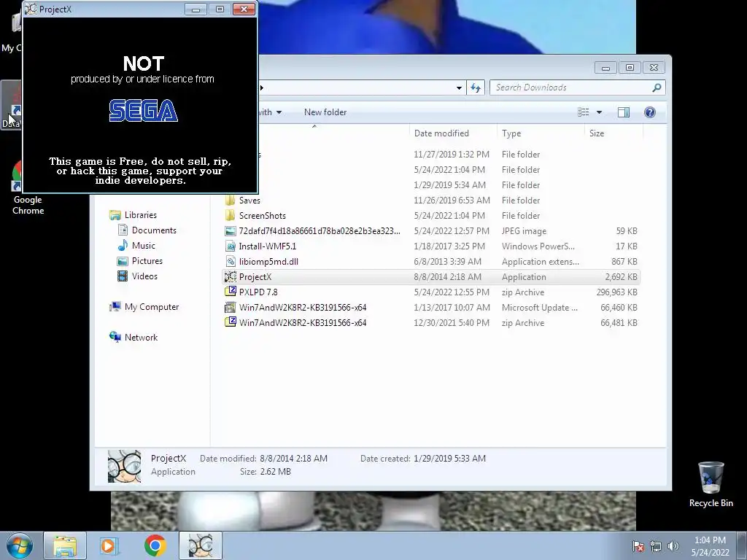The width and height of the screenshot is (747, 560).
Task: Open Documents library in navigation pane
Action: 154,230
